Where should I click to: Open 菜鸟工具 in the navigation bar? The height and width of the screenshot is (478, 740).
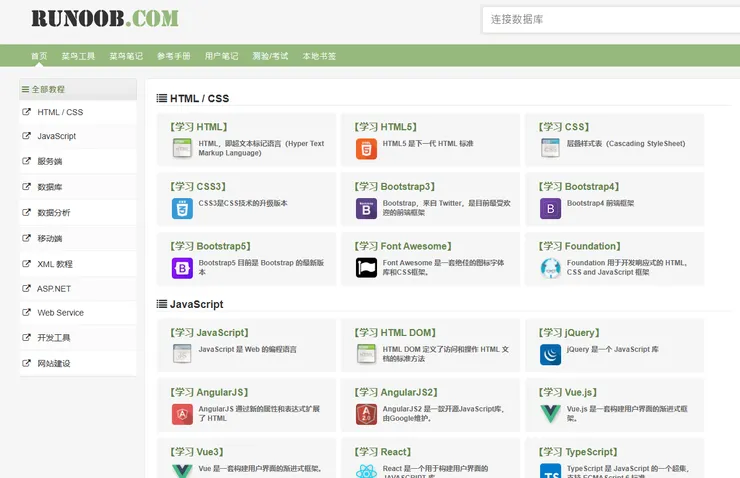point(78,56)
